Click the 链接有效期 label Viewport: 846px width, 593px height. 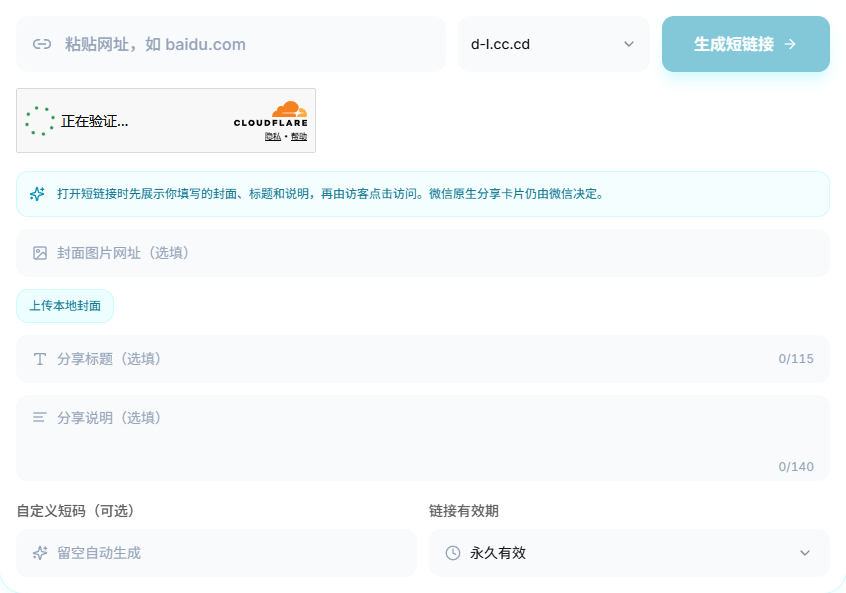[463, 510]
